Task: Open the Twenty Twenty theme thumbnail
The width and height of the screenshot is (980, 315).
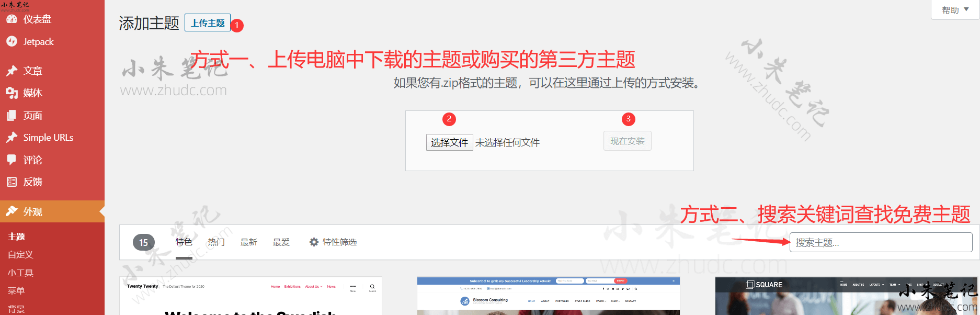Action: (250, 296)
